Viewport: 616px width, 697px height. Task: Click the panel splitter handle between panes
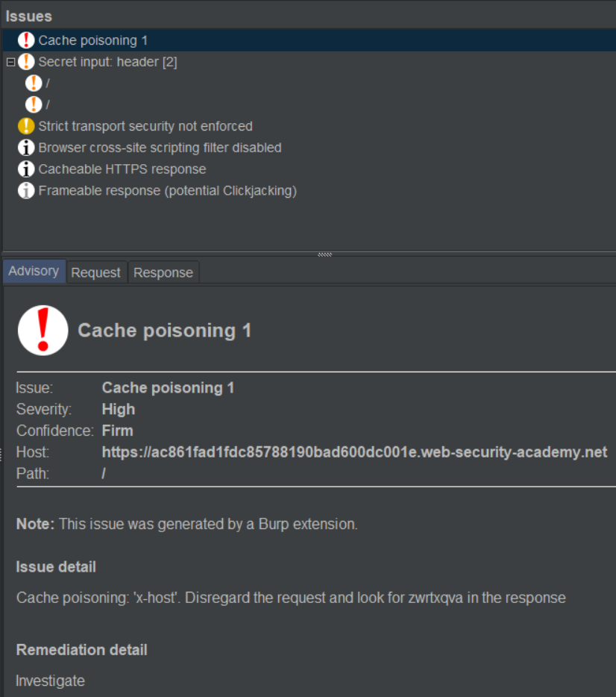[325, 254]
